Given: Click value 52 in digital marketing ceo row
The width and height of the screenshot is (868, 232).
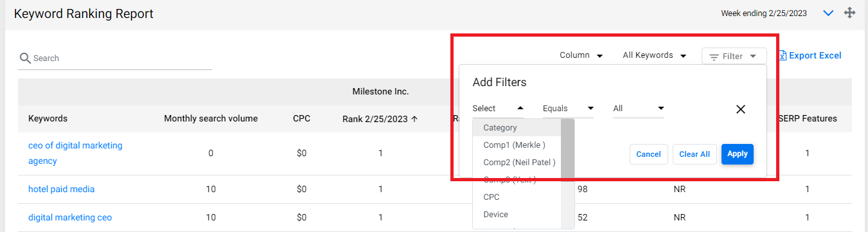Looking at the screenshot, I should click(x=583, y=217).
